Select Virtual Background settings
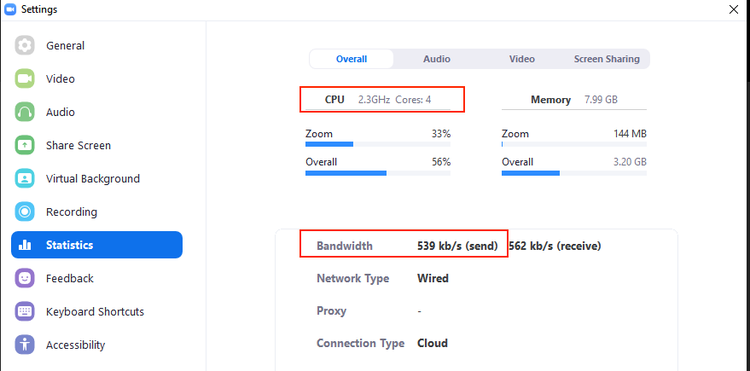Screen dimensions: 750x371 (x=97, y=178)
